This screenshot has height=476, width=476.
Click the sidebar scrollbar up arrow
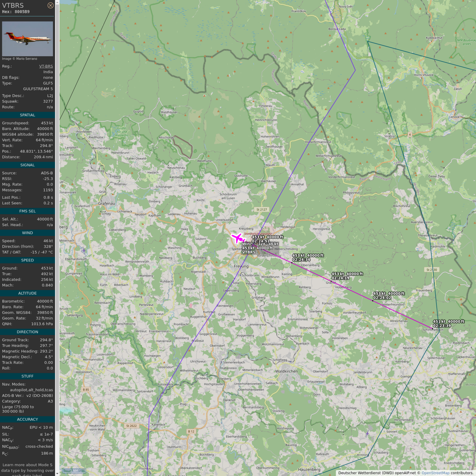tap(57, 2)
